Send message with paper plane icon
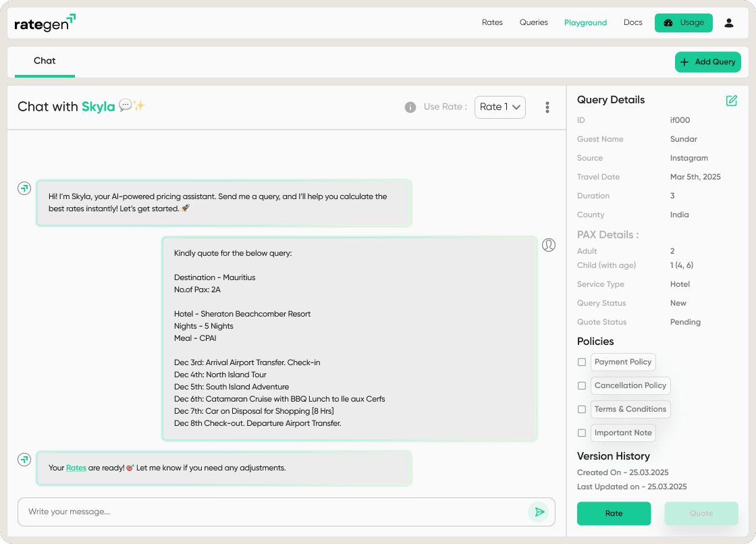756x544 pixels. pos(539,512)
